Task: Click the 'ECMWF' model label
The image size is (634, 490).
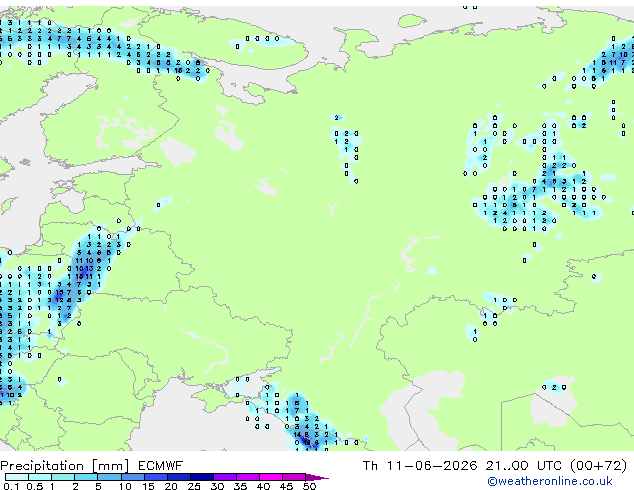Action: tap(161, 466)
